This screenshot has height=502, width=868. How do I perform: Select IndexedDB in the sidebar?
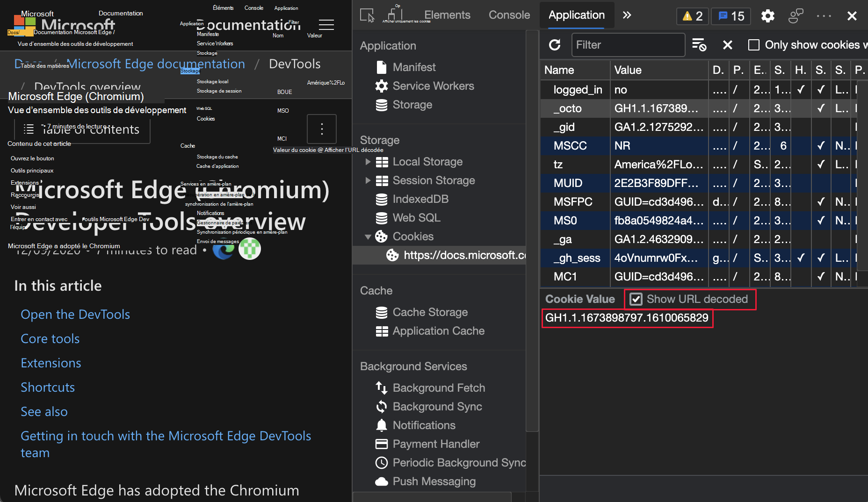[420, 199]
